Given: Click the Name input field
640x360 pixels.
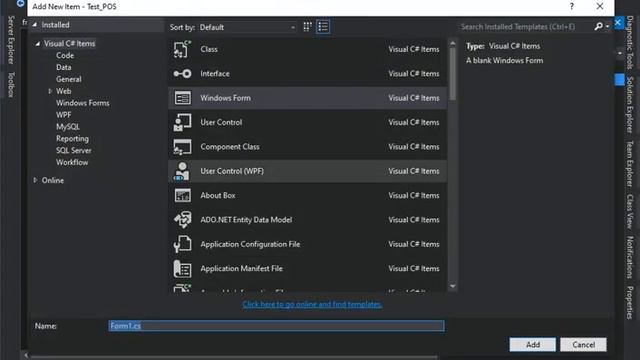Looking at the screenshot, I should coord(276,326).
